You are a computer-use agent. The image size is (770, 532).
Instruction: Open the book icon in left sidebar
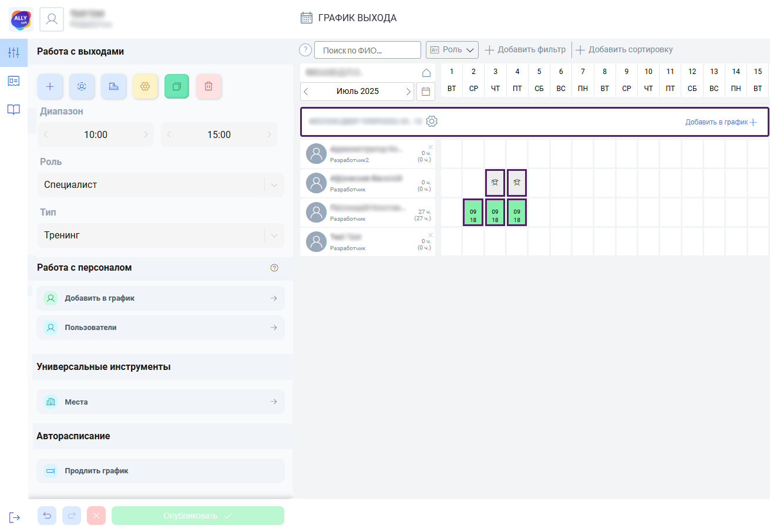pos(14,109)
